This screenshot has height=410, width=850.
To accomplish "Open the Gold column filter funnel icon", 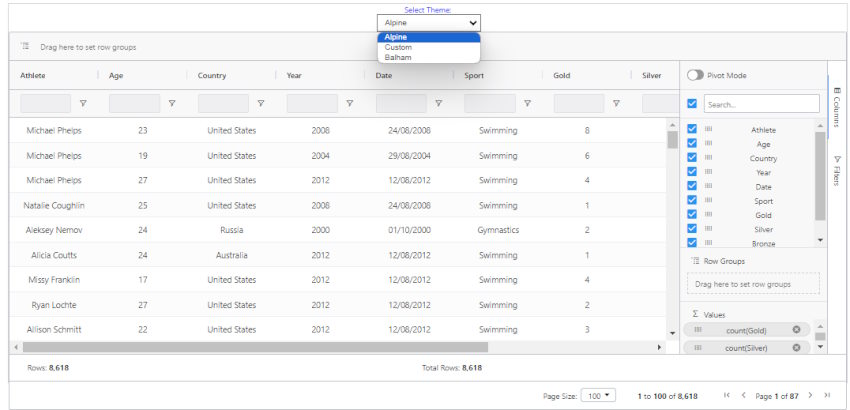I will point(616,103).
